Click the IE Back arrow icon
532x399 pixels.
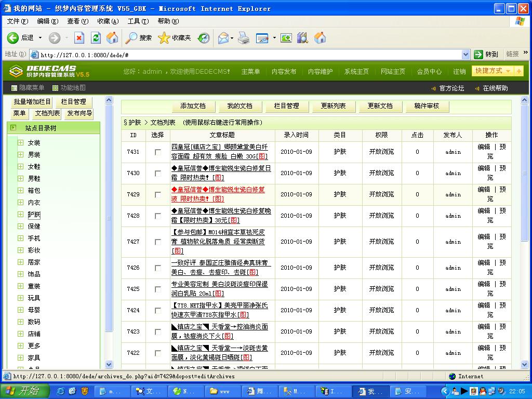13,37
